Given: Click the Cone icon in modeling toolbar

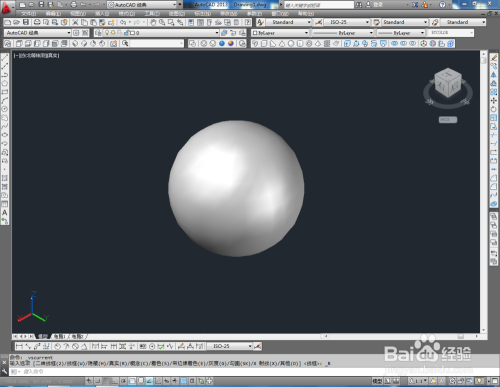Looking at the screenshot, I should (282, 44).
